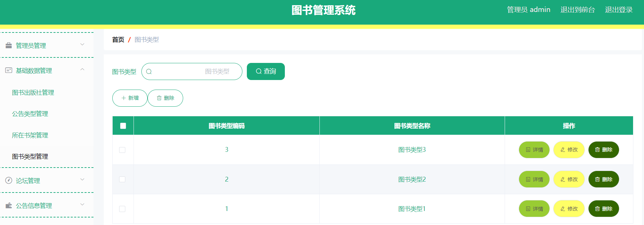
Task: Click 管理员 admin in header
Action: [529, 10]
